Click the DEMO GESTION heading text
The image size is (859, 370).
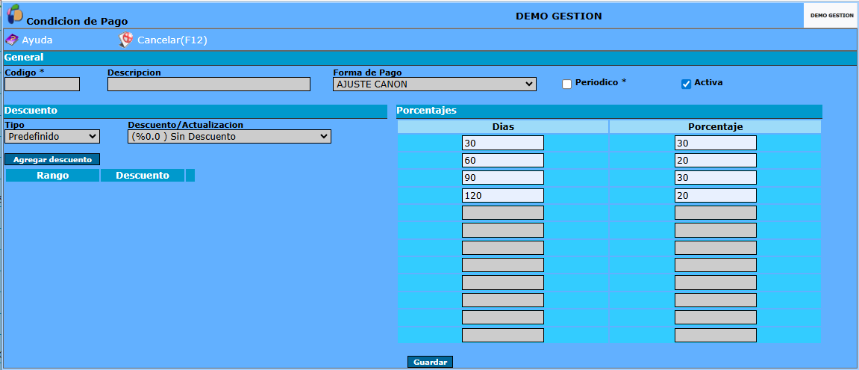click(x=559, y=16)
